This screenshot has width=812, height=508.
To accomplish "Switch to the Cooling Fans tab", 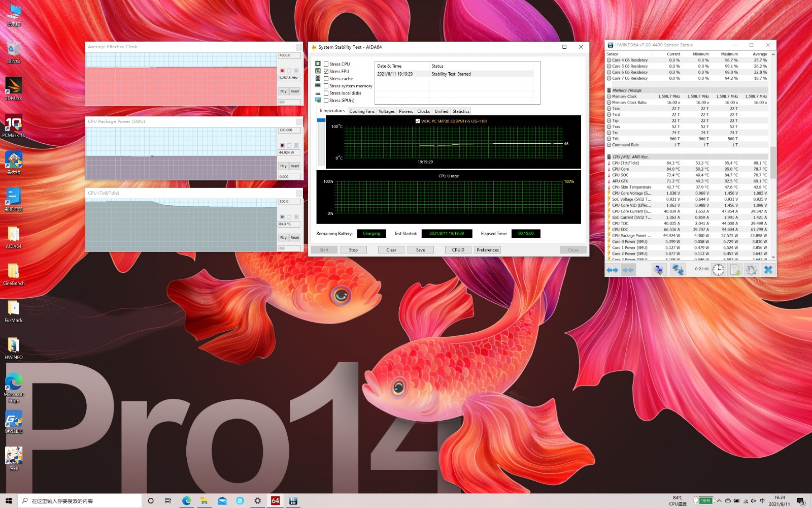I will point(362,111).
